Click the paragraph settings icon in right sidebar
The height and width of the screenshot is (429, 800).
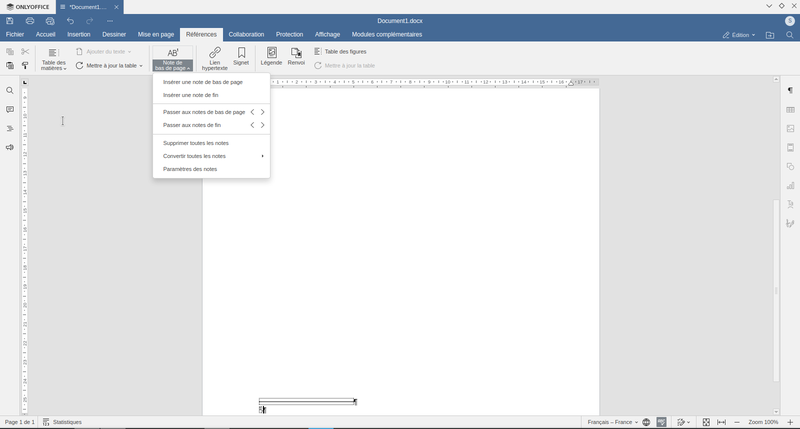(x=790, y=91)
